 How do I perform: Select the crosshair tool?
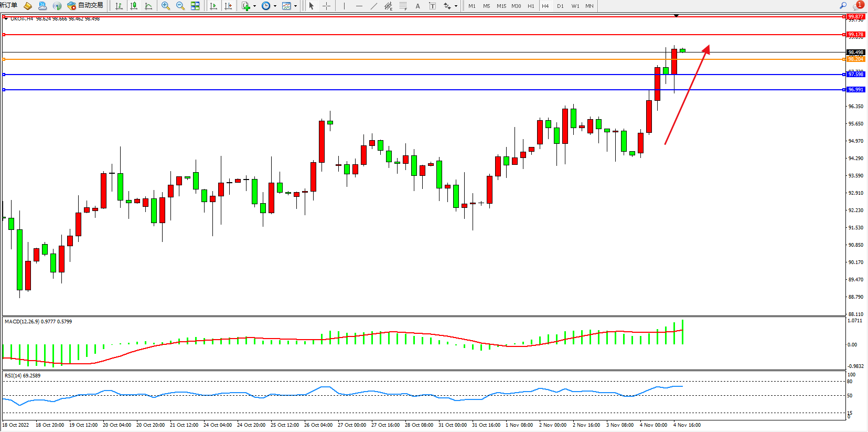(326, 6)
